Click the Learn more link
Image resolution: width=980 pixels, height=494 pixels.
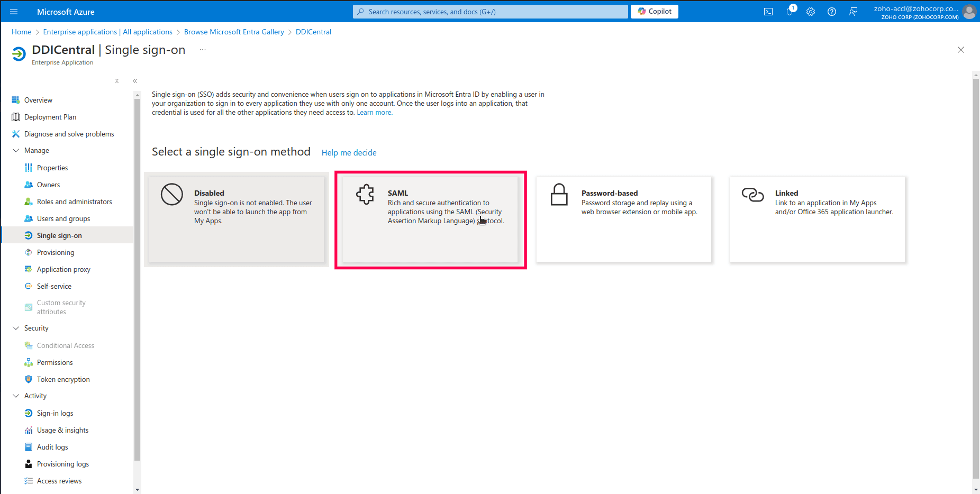374,112
